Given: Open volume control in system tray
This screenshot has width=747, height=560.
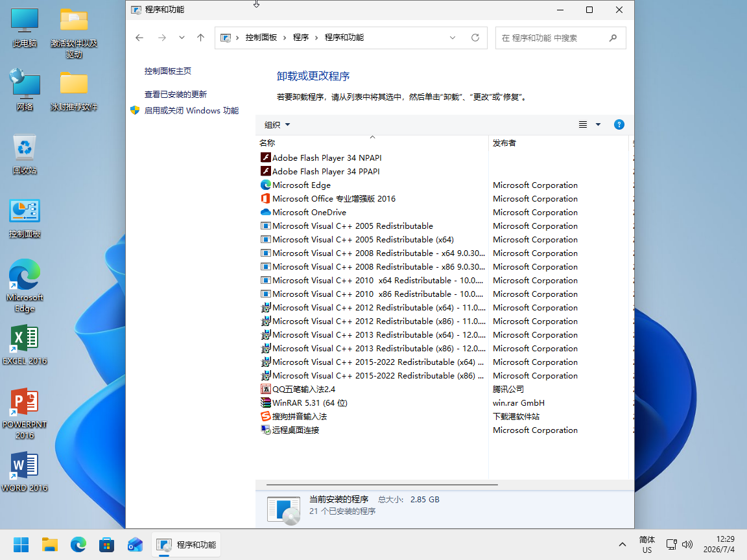Looking at the screenshot, I should (687, 544).
